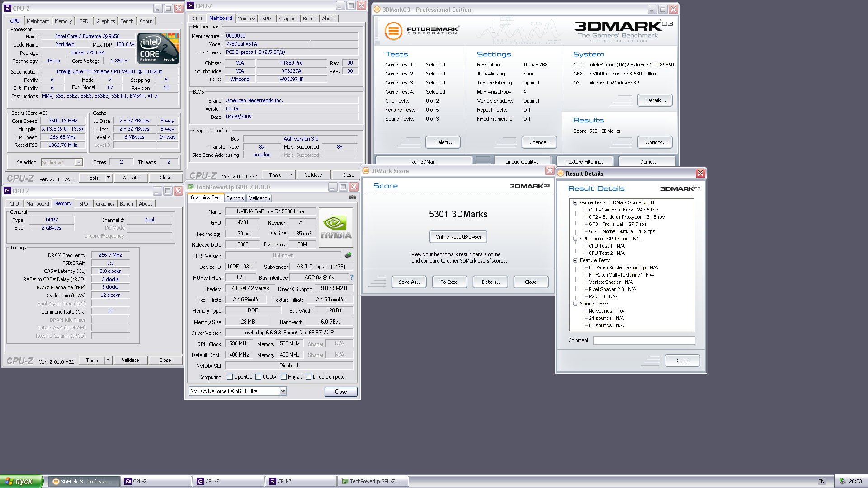
Task: Enable the CUDA checkbox
Action: (x=258, y=377)
